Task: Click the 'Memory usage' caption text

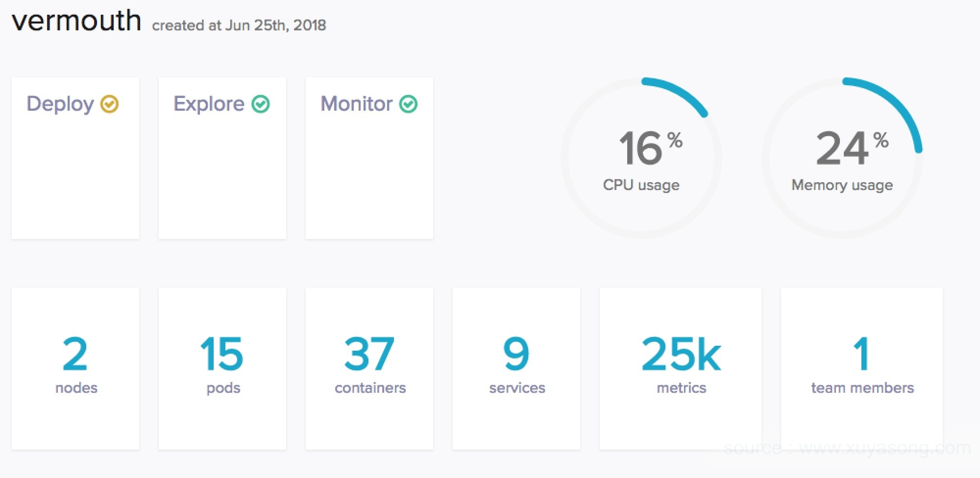Action: (842, 185)
